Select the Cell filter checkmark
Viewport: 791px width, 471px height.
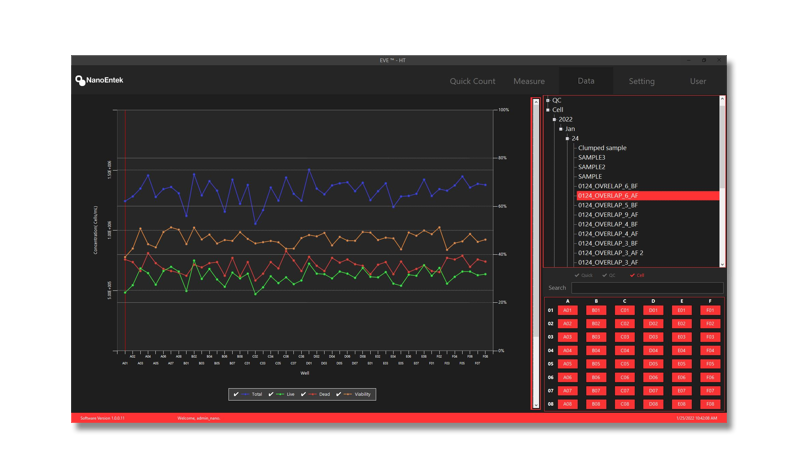pos(632,275)
